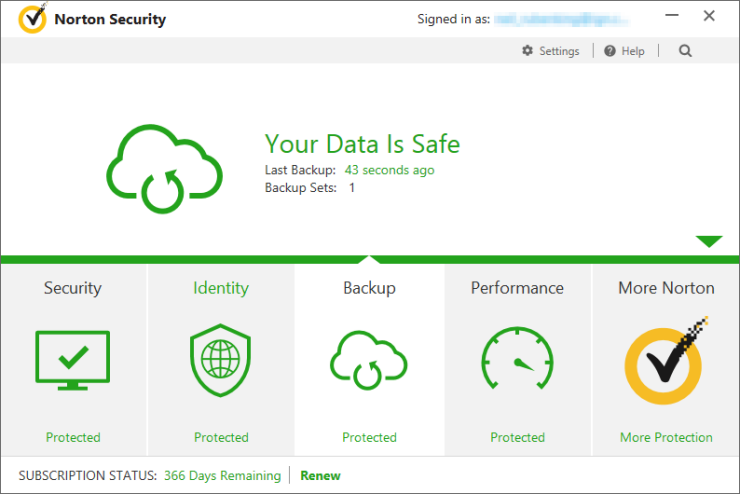Close the Norton Security window
This screenshot has height=494, width=740.
(709, 16)
